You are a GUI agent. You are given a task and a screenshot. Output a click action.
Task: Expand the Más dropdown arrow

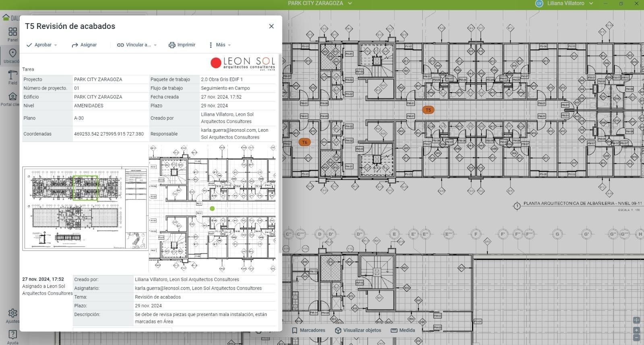[x=229, y=45]
